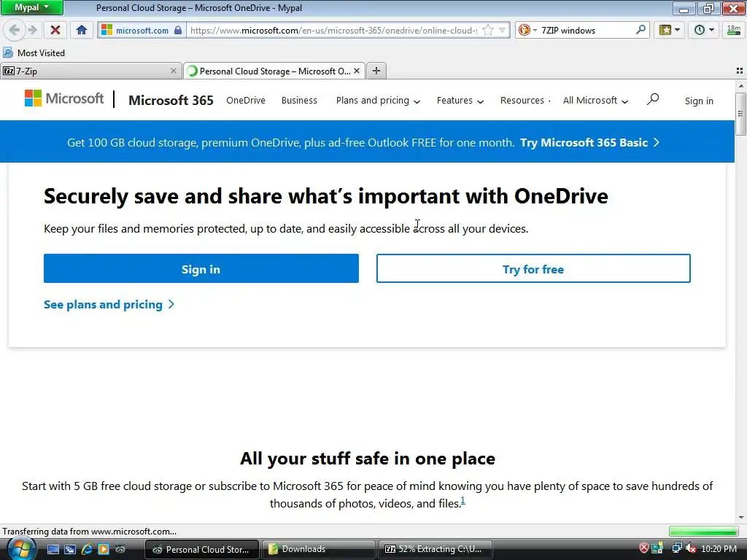Click the network connection tray icon

(677, 548)
